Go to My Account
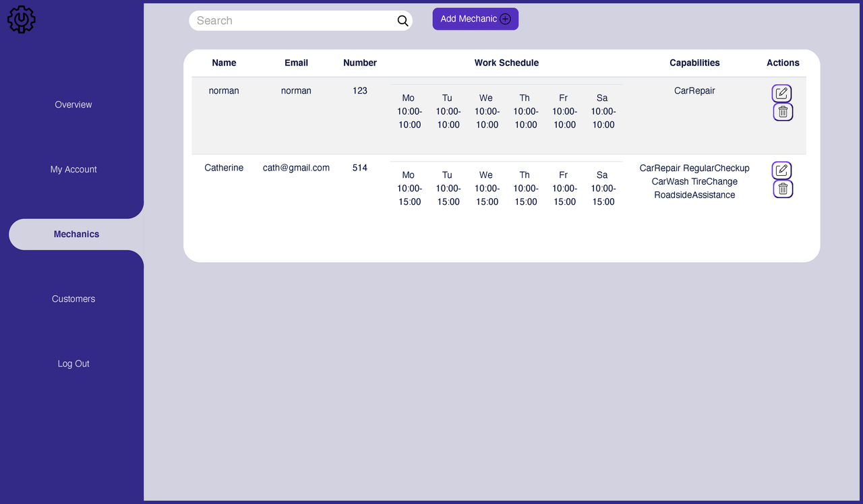This screenshot has width=863, height=504. coord(73,169)
